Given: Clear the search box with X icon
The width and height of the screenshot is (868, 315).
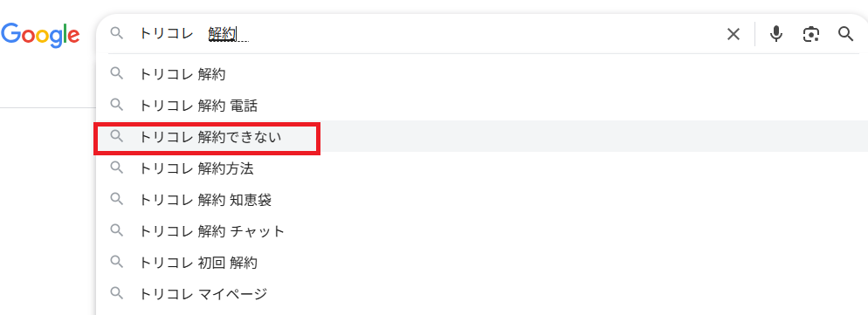Looking at the screenshot, I should tap(733, 34).
